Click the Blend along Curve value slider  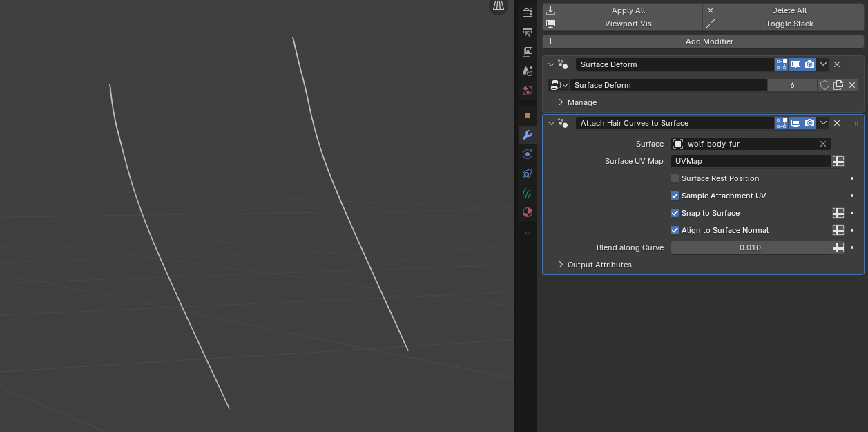(x=750, y=247)
